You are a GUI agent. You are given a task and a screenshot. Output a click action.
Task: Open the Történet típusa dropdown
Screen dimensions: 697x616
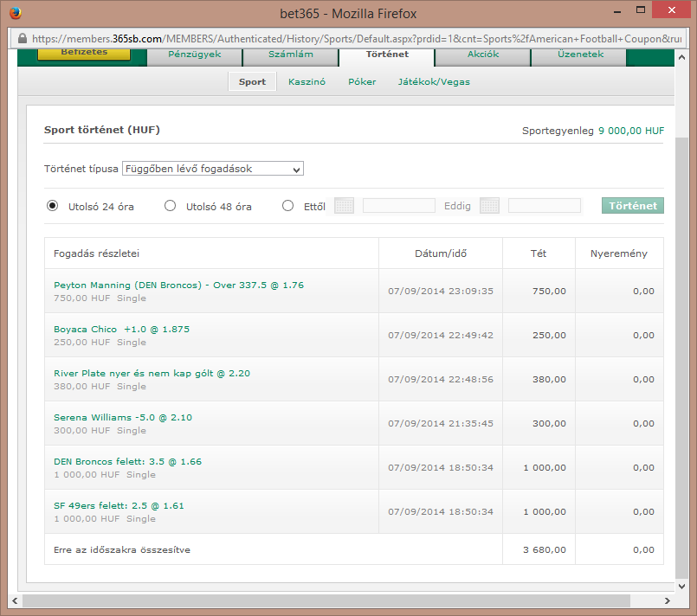point(212,169)
